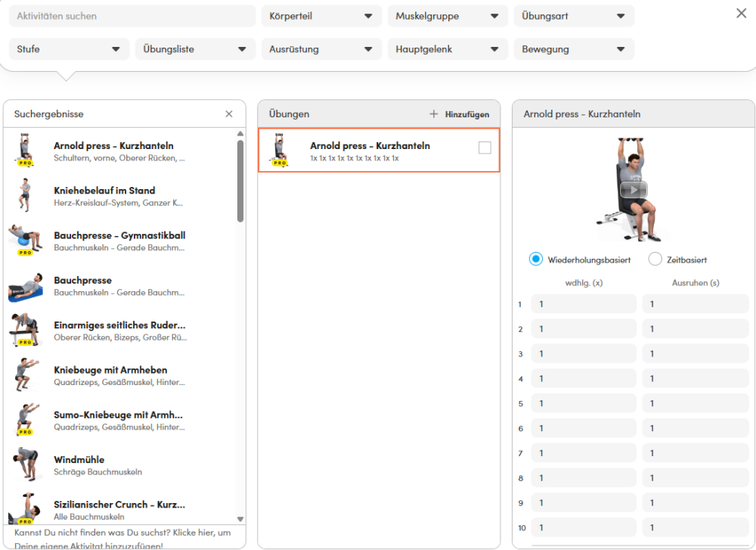Click the plus icon beside Hinzufügen
756x550 pixels.
point(433,114)
